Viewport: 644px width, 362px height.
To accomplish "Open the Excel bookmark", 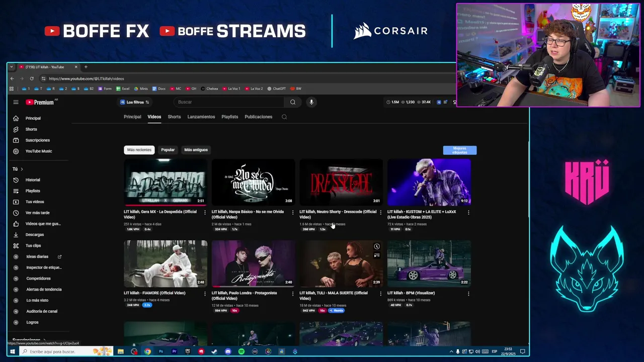I will click(123, 88).
